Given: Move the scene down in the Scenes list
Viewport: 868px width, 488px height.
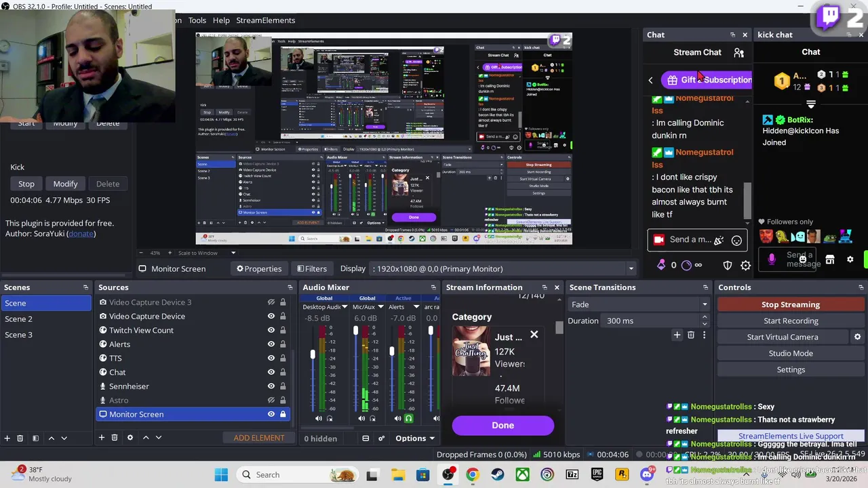Looking at the screenshot, I should click(64, 439).
